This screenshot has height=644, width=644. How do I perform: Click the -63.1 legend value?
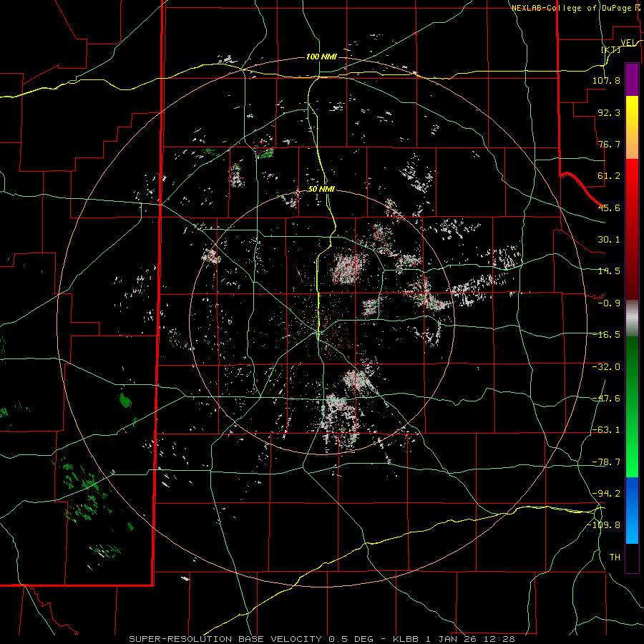tap(606, 430)
